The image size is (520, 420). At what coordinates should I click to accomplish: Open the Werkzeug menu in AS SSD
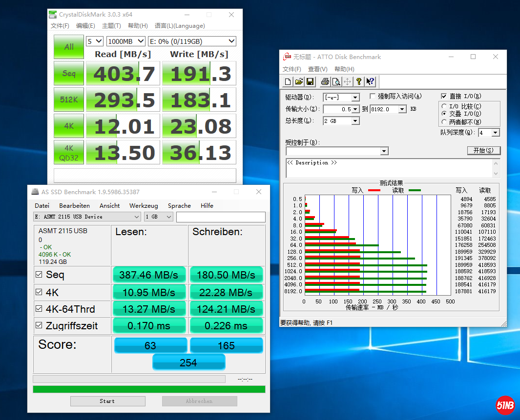click(144, 205)
